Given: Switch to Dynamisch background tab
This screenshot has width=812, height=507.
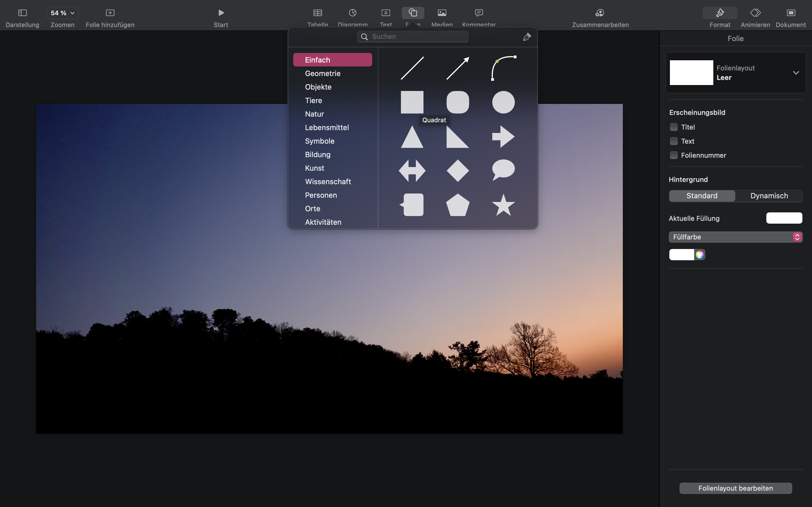Looking at the screenshot, I should [769, 196].
